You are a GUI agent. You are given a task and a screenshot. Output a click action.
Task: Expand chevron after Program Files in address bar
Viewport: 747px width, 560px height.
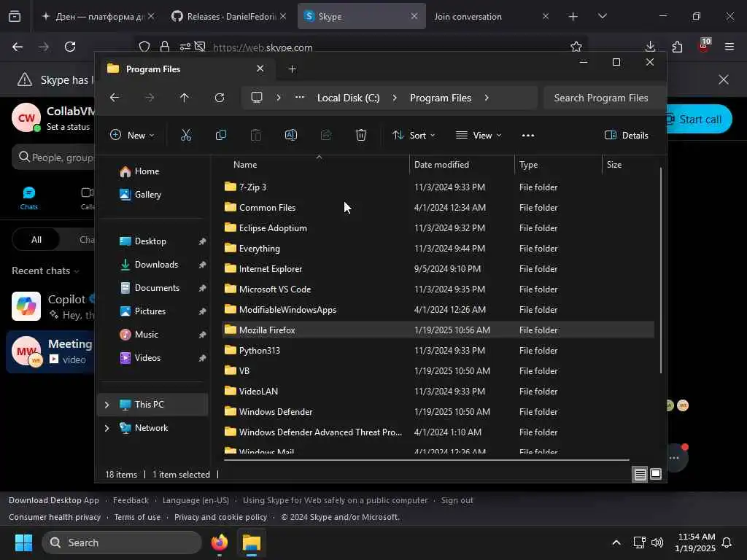point(487,98)
